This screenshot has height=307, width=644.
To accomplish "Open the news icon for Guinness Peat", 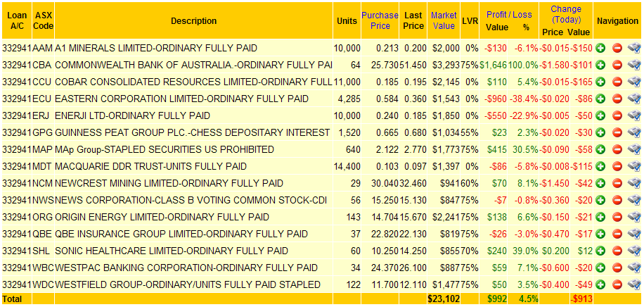I will pyautogui.click(x=635, y=132).
